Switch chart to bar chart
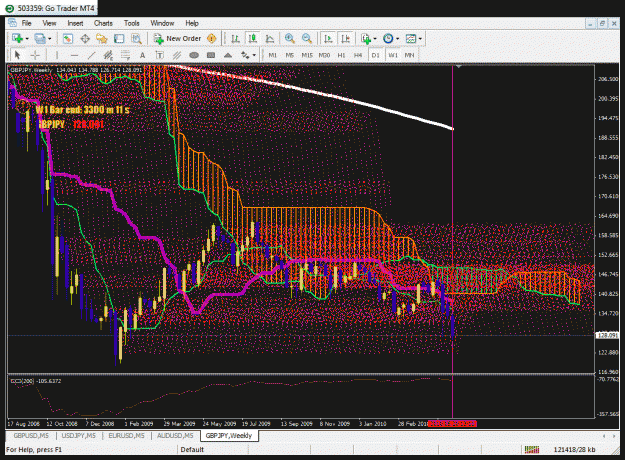 pyautogui.click(x=235, y=39)
